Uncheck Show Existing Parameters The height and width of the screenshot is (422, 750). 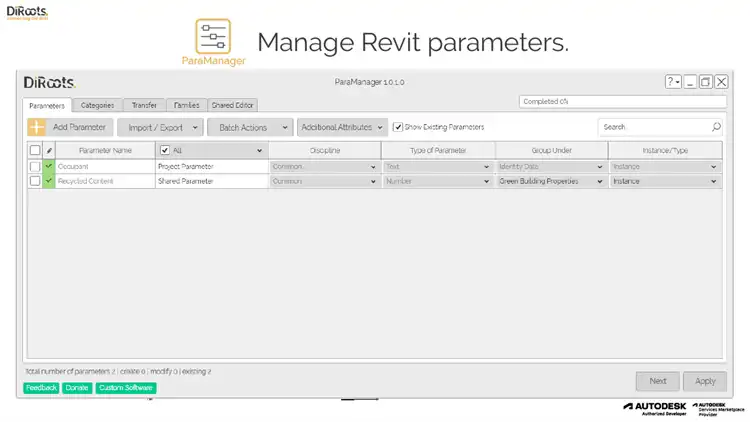coord(398,127)
